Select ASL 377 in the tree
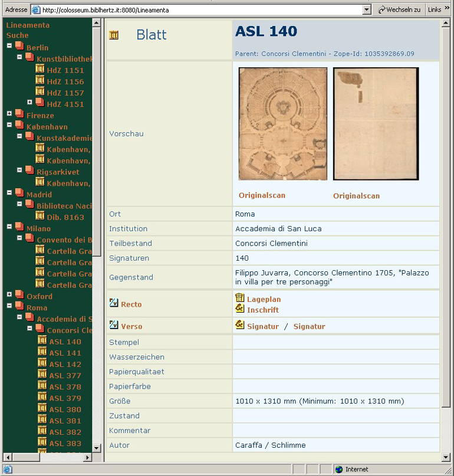454x476 pixels. point(65,376)
